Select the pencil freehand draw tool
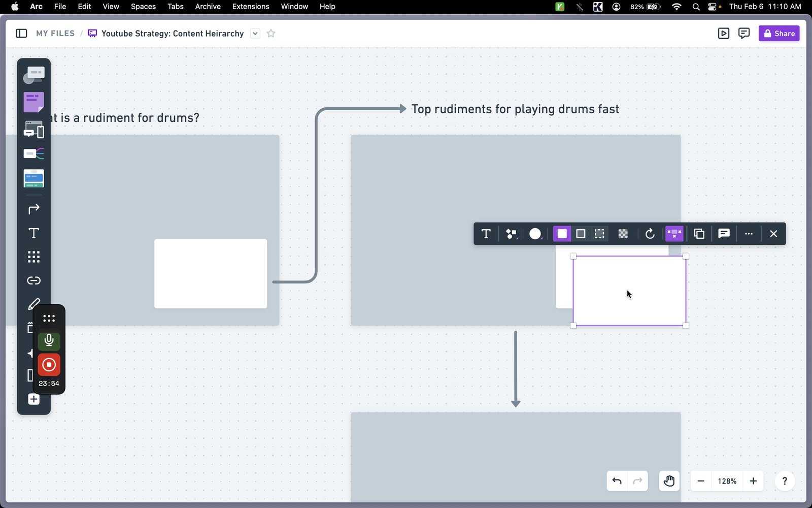The image size is (812, 508). pyautogui.click(x=33, y=304)
